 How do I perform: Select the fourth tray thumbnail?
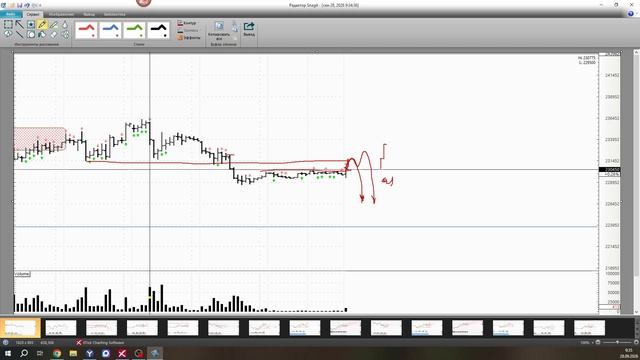(x=142, y=328)
